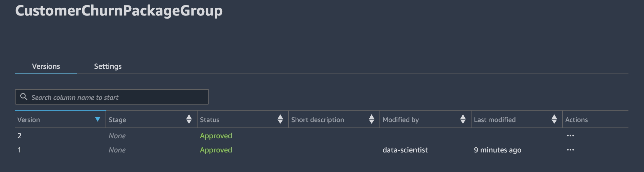Select data-scientist in Modified by column
The image size is (644, 172).
click(405, 150)
